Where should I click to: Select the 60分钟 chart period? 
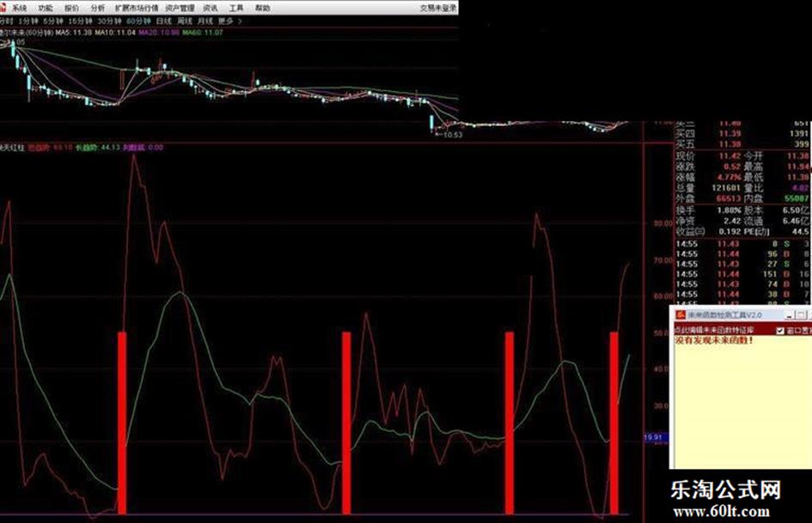point(138,21)
